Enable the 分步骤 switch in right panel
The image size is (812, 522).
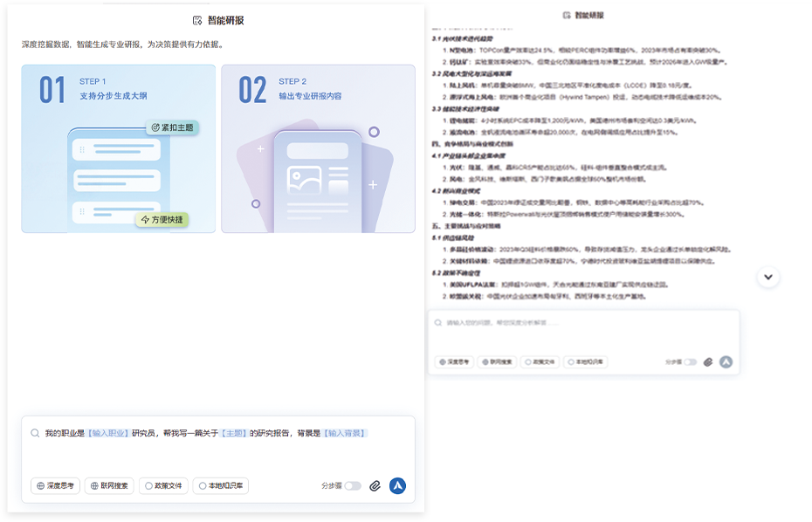tap(690, 361)
